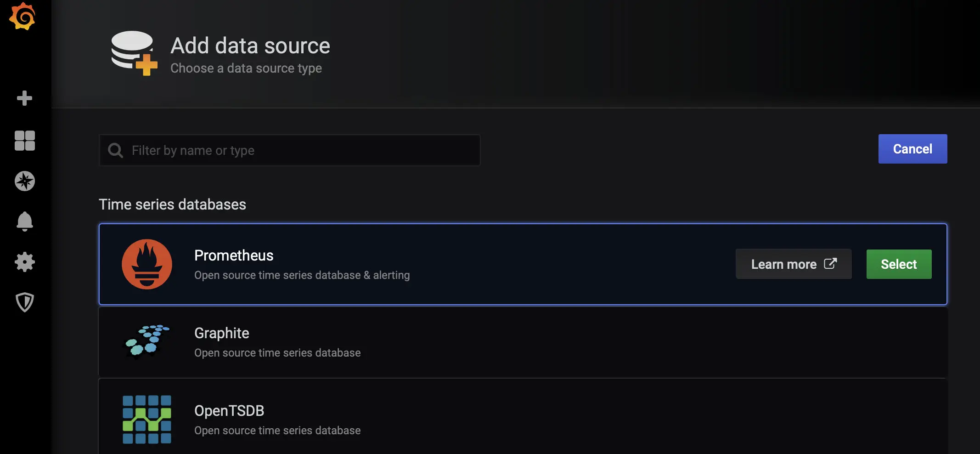Screen dimensions: 980x454
Task: Click the search magnifier icon in filter
Action: (x=115, y=150)
